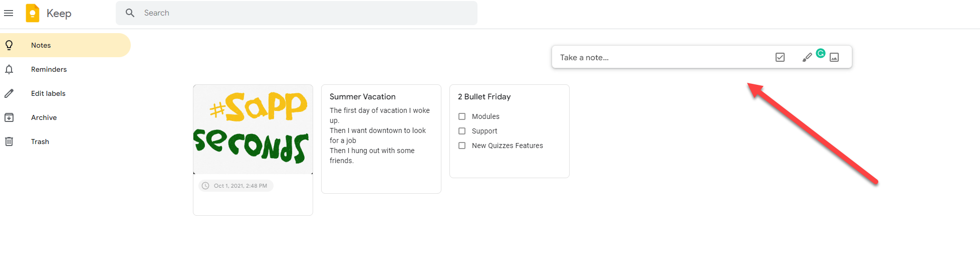
Task: Click the search magnifier icon
Action: point(130,13)
